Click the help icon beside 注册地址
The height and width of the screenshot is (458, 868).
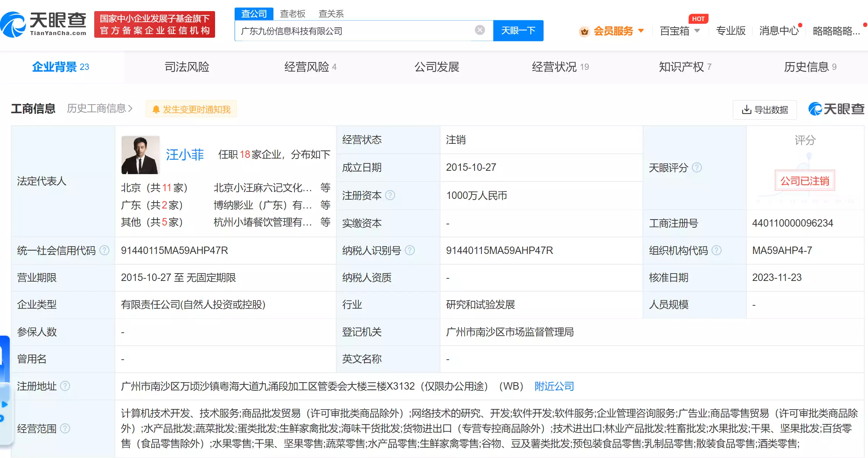(x=65, y=386)
